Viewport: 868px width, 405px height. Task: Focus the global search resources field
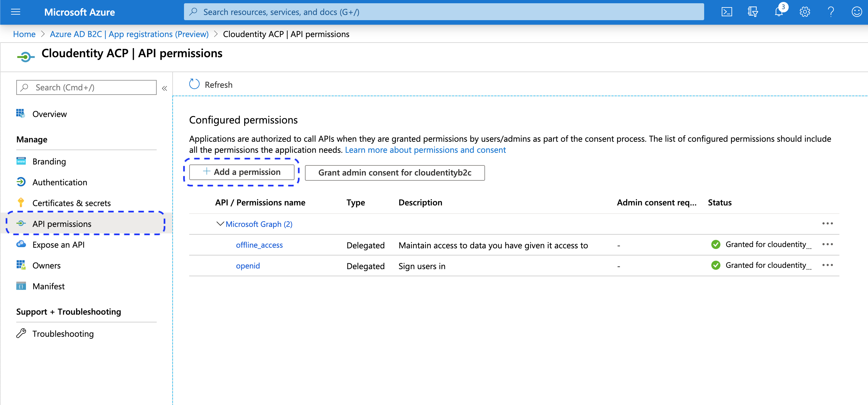444,12
